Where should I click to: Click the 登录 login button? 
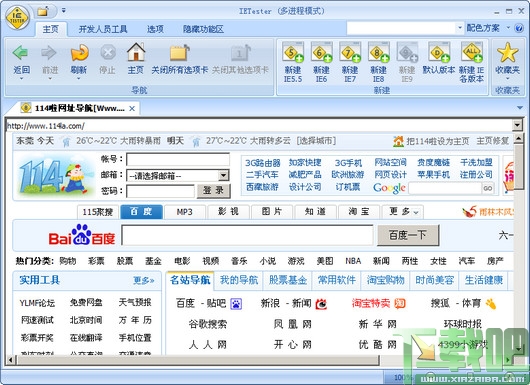(214, 191)
